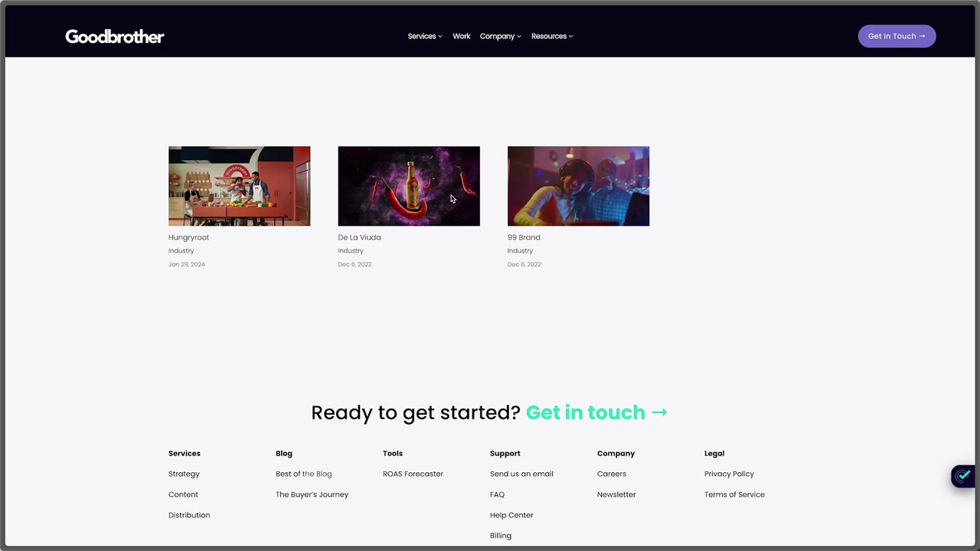The image size is (980, 551).
Task: Open the Billing footer link
Action: click(x=501, y=536)
